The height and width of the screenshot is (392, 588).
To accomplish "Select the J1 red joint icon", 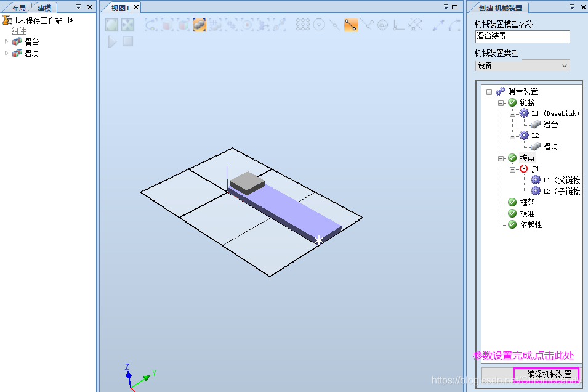I will pyautogui.click(x=524, y=169).
